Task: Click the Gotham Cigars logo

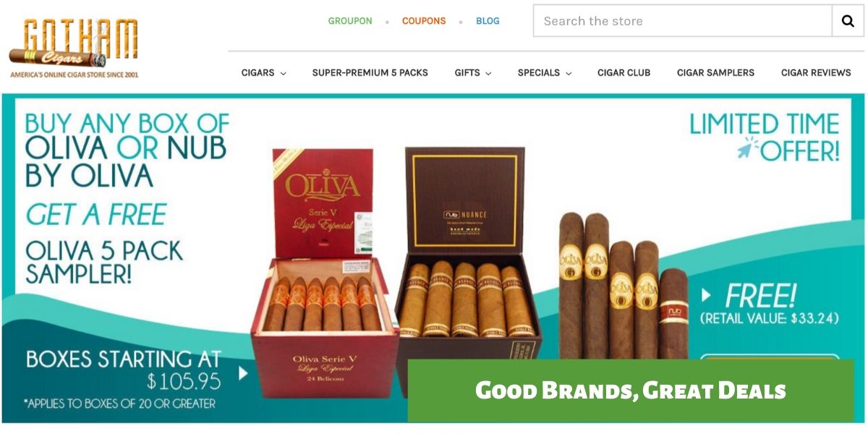Action: pos(74,47)
